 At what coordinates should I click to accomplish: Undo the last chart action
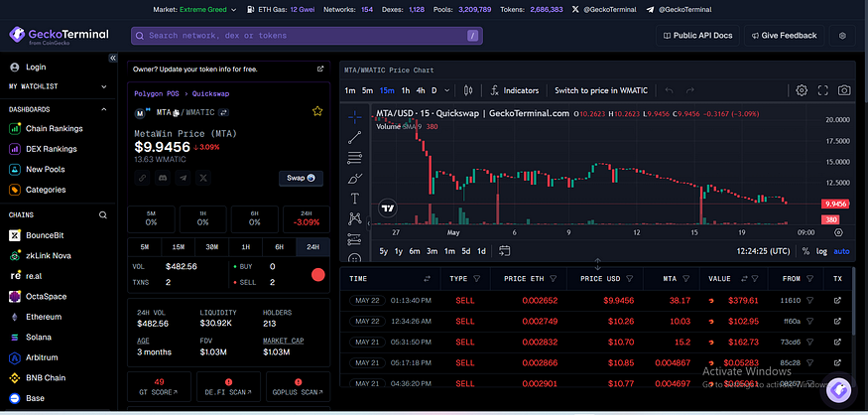click(670, 90)
